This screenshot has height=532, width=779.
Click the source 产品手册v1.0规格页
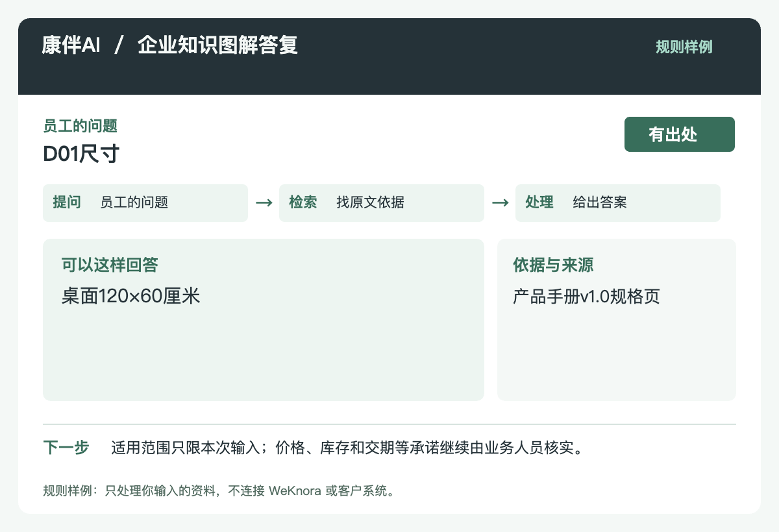[586, 297]
